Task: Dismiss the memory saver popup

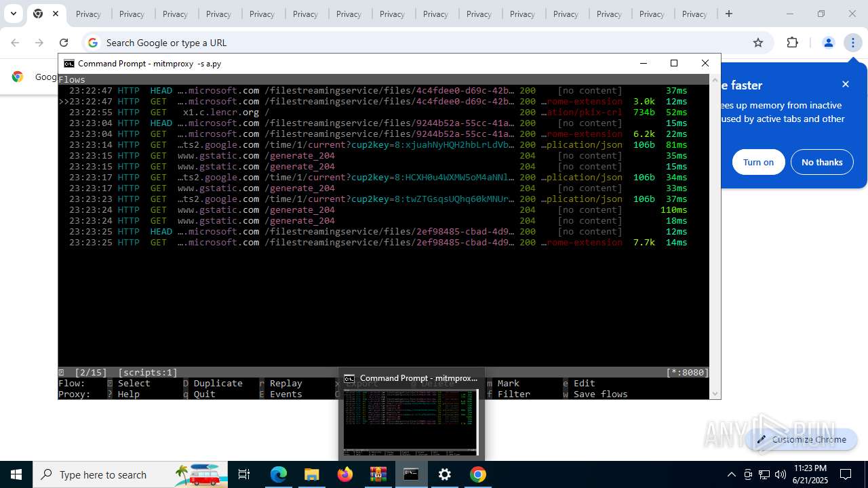Action: (846, 84)
